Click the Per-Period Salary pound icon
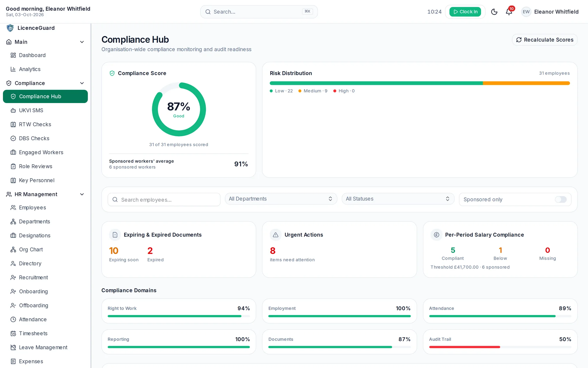 pos(436,235)
